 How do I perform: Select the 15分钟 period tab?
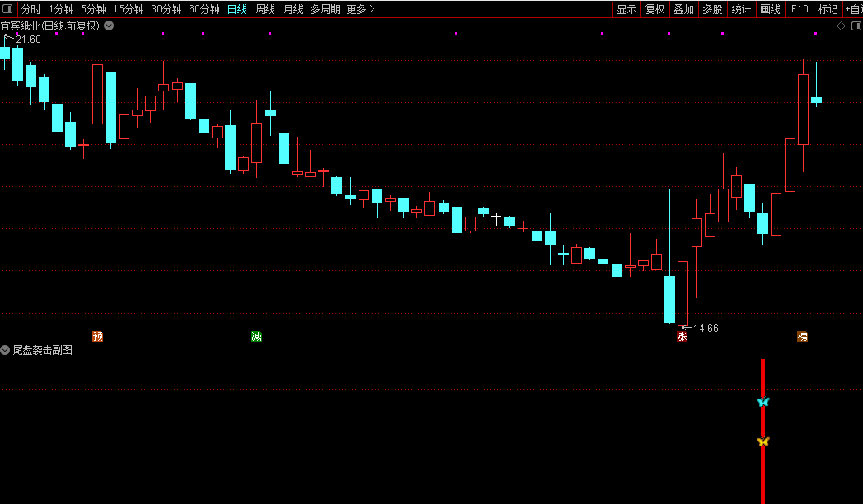point(129,9)
